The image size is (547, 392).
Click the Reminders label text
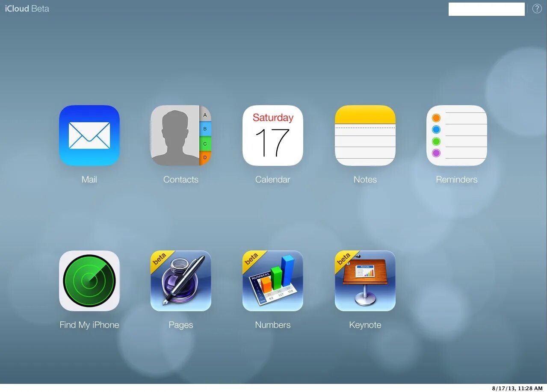(457, 180)
